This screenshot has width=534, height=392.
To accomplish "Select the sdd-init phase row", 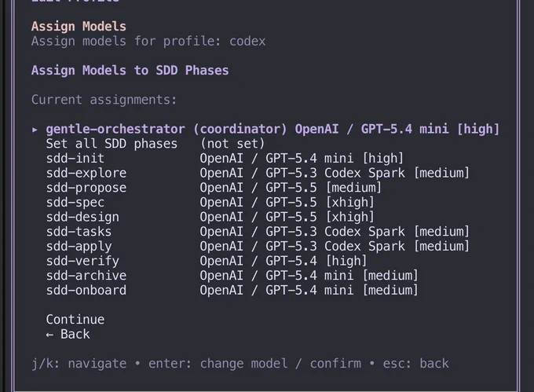I will point(225,159).
